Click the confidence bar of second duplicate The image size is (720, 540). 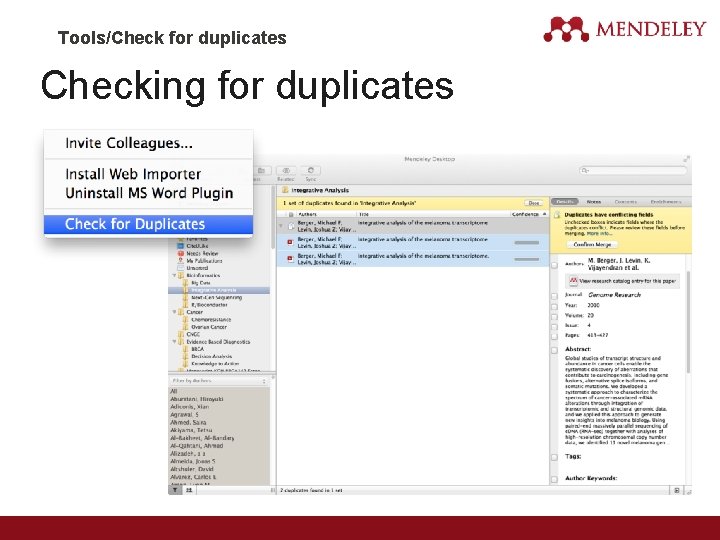pos(527,259)
